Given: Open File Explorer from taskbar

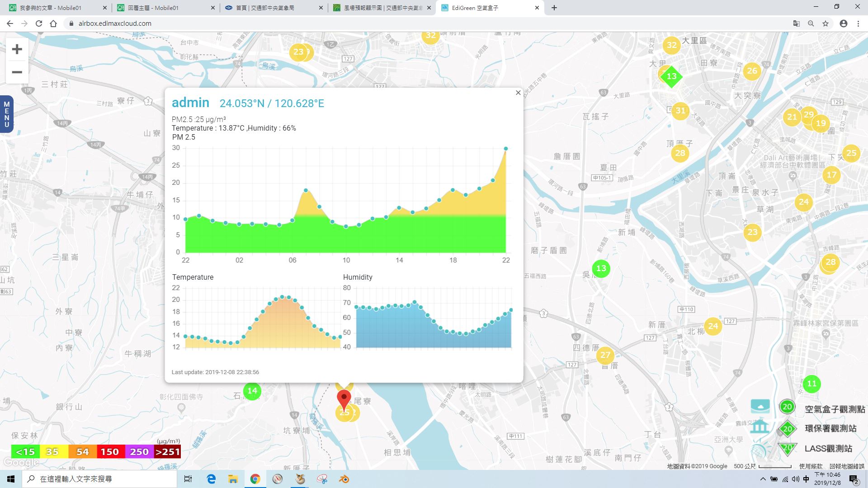Looking at the screenshot, I should [x=233, y=479].
